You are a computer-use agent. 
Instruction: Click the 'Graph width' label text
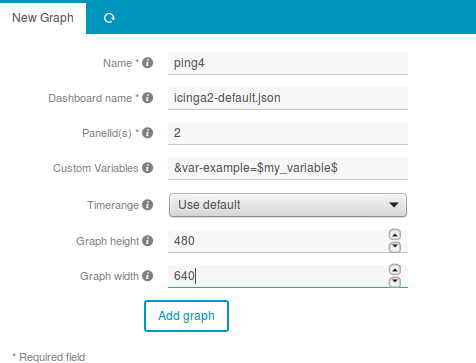click(109, 276)
